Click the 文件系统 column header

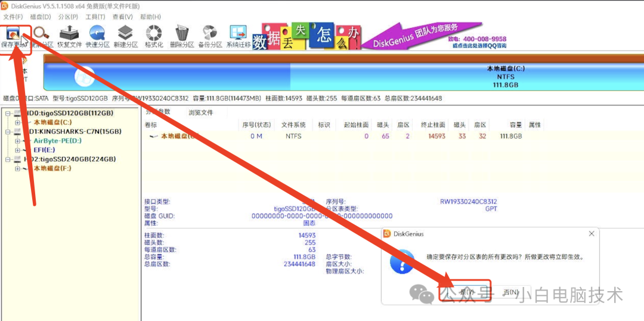click(293, 125)
